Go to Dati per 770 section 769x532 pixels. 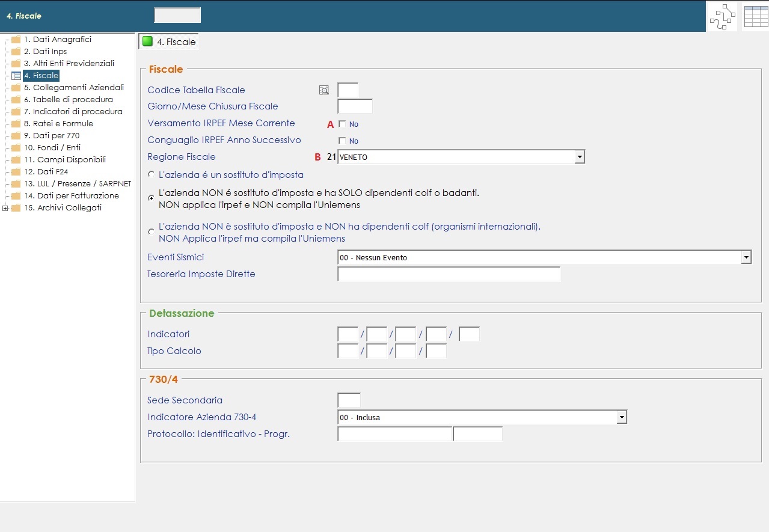[x=52, y=136]
